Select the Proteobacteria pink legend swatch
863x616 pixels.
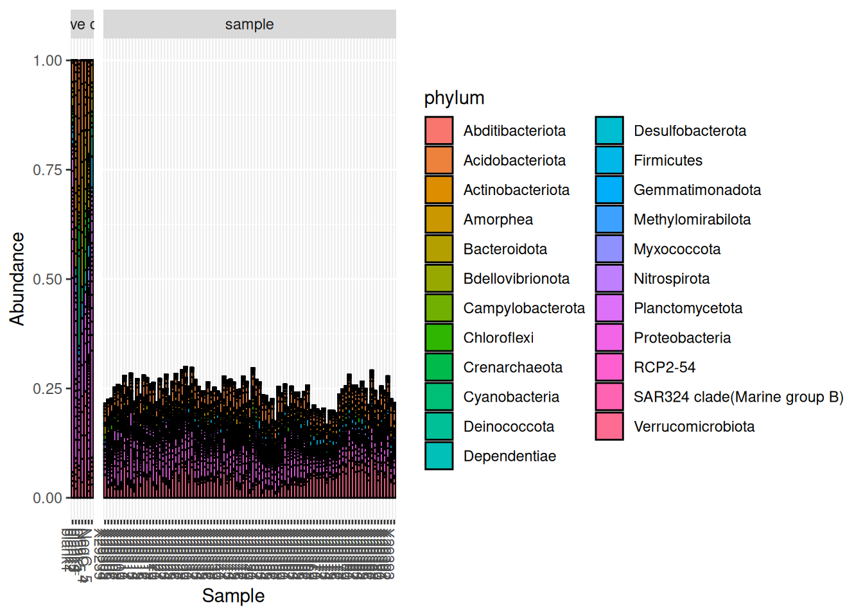tap(609, 338)
